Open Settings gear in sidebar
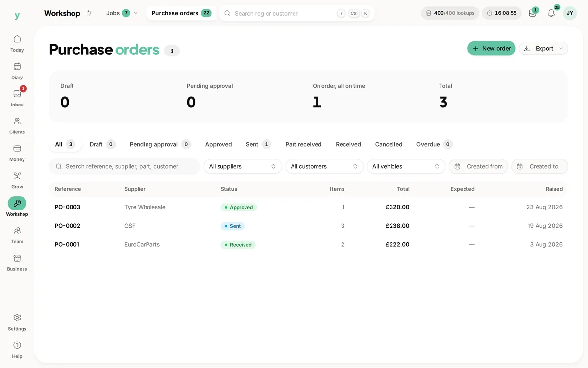The width and height of the screenshot is (588, 368). [17, 322]
